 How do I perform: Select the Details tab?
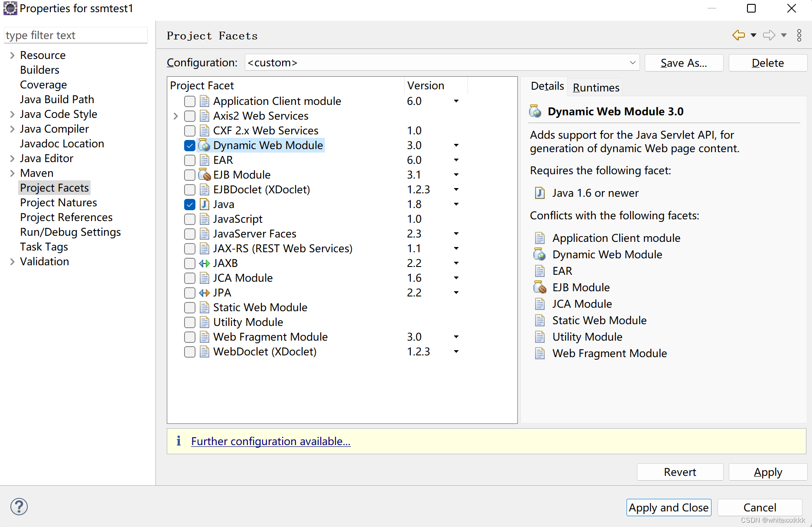point(547,86)
